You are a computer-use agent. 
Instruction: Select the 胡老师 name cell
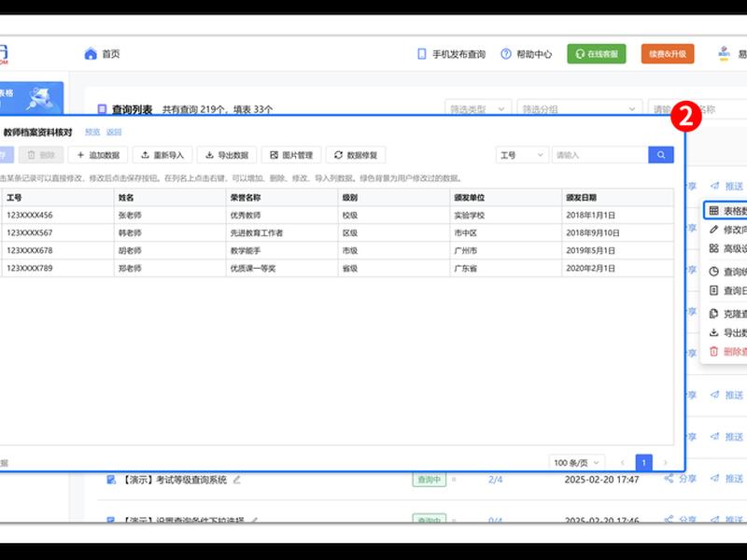tap(170, 250)
